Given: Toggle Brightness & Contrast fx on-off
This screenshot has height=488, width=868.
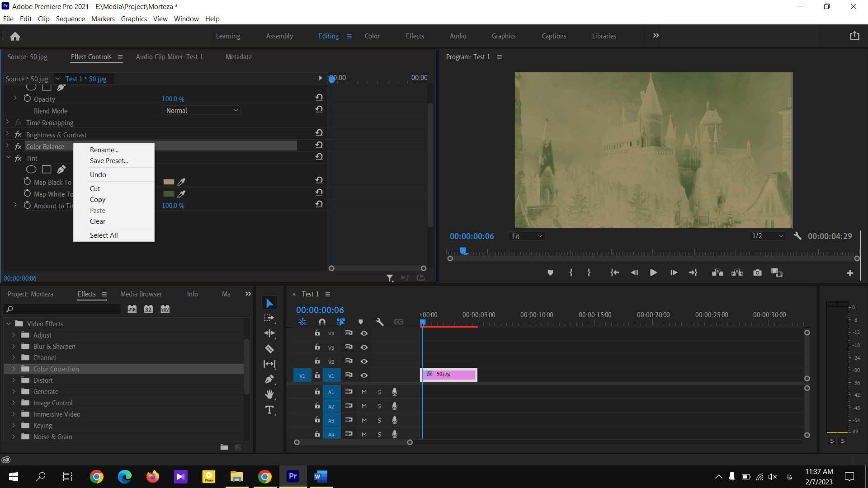Looking at the screenshot, I should click(x=18, y=135).
